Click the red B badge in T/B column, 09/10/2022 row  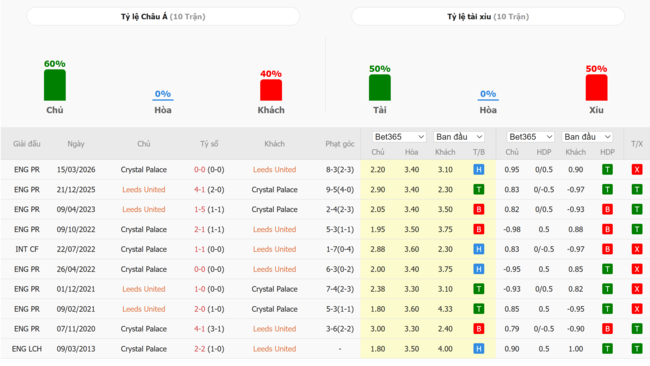coord(478,229)
